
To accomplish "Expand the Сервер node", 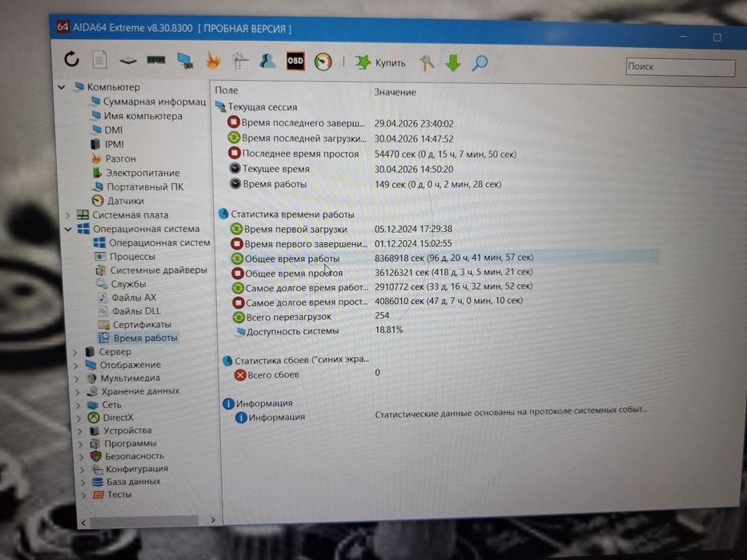I will pyautogui.click(x=74, y=352).
